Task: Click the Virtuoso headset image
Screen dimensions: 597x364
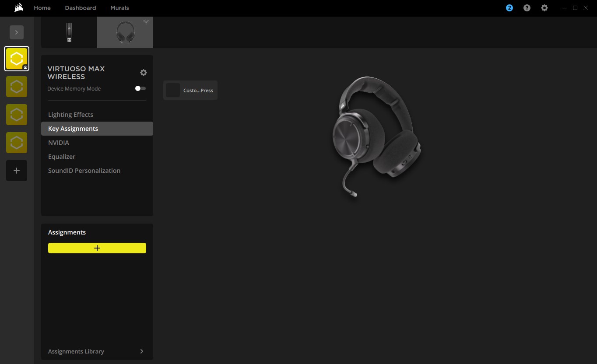Action: [x=377, y=136]
